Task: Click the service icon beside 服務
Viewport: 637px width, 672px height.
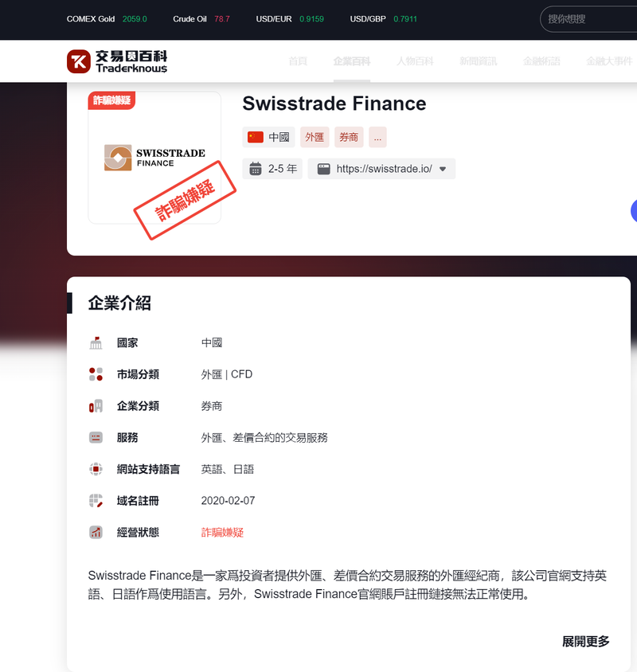Action: pyautogui.click(x=96, y=438)
